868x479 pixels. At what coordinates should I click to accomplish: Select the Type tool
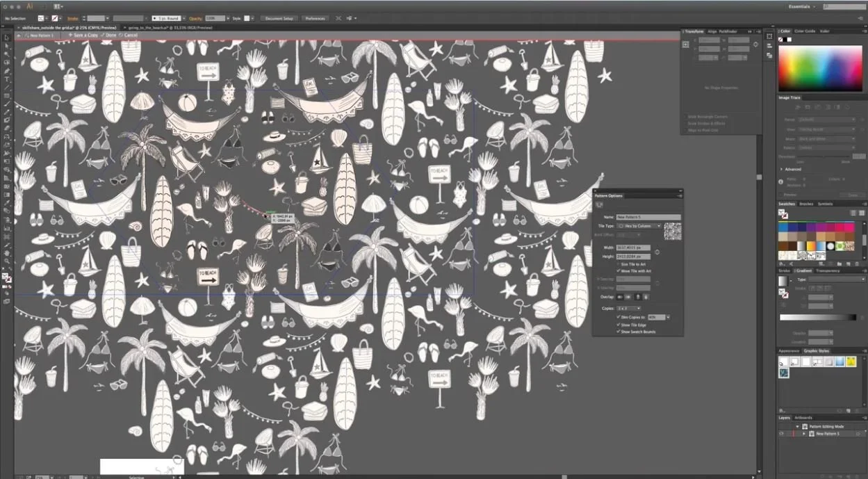pos(7,79)
